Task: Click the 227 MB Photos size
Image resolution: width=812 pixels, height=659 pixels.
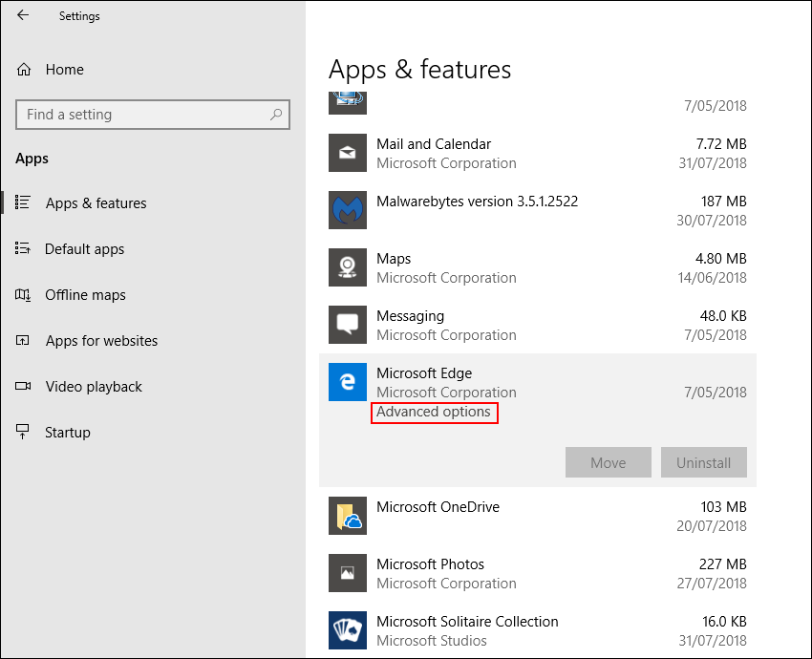Action: (x=723, y=564)
